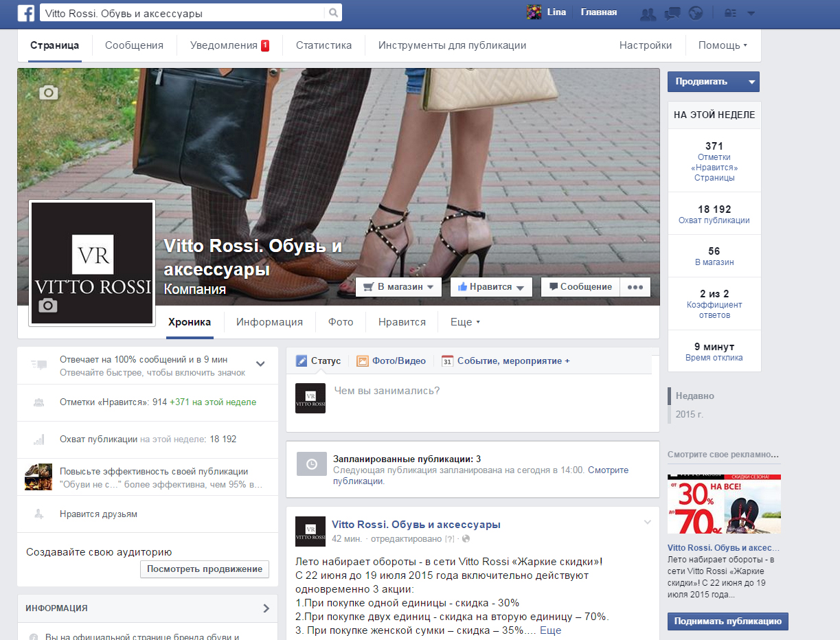The height and width of the screenshot is (640, 840).
Task: Open Инструменты для публикации tab
Action: pos(452,45)
